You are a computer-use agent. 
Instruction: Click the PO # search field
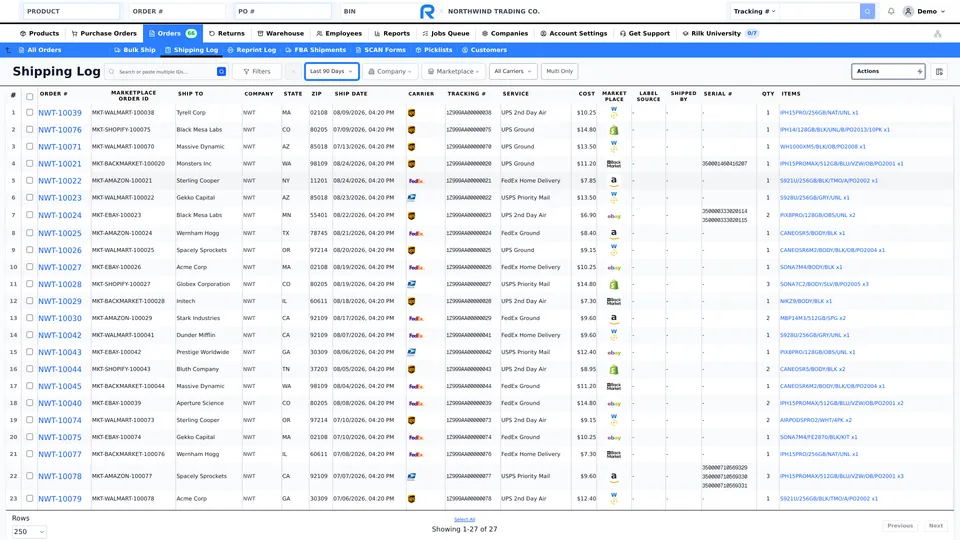(x=283, y=11)
